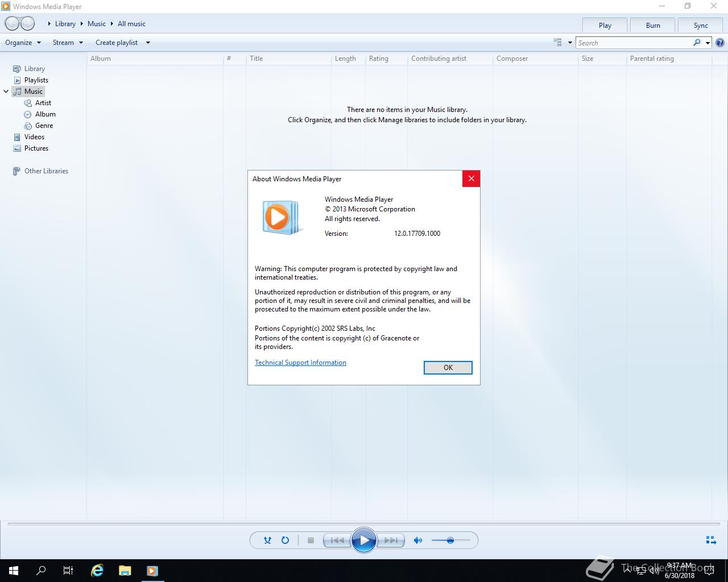
Task: Open Artist view under Music
Action: coord(43,103)
